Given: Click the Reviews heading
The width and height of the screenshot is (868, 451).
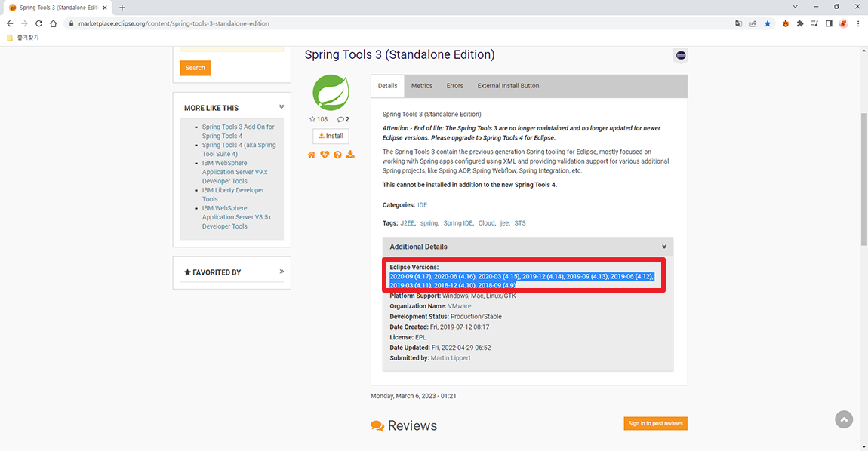Looking at the screenshot, I should 412,425.
